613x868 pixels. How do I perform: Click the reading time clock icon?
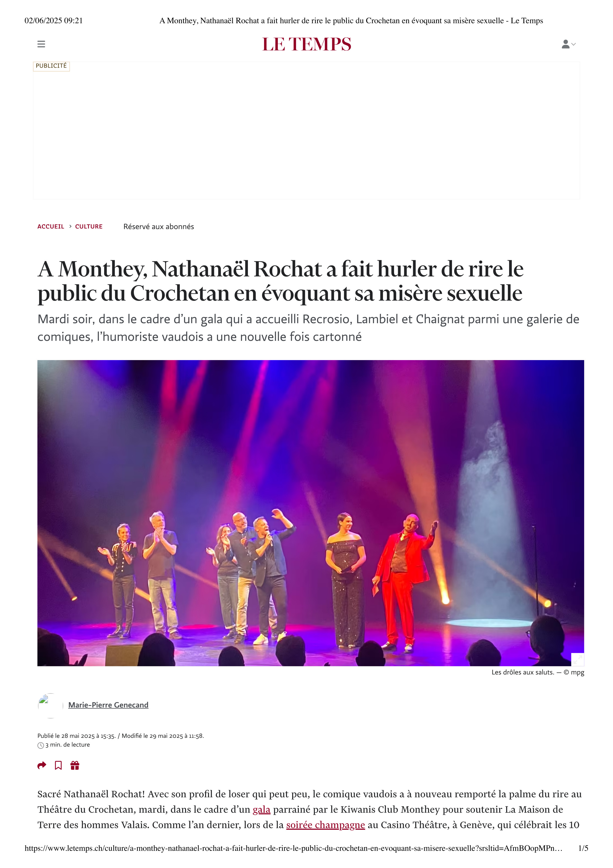(x=41, y=745)
